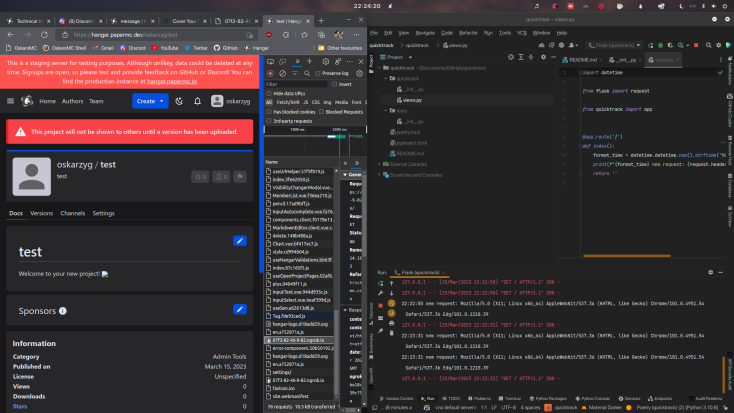Viewport: 734px width, 413px height.
Task: Open Flask (quicktrack) run configuration dropdown
Action: [614, 45]
